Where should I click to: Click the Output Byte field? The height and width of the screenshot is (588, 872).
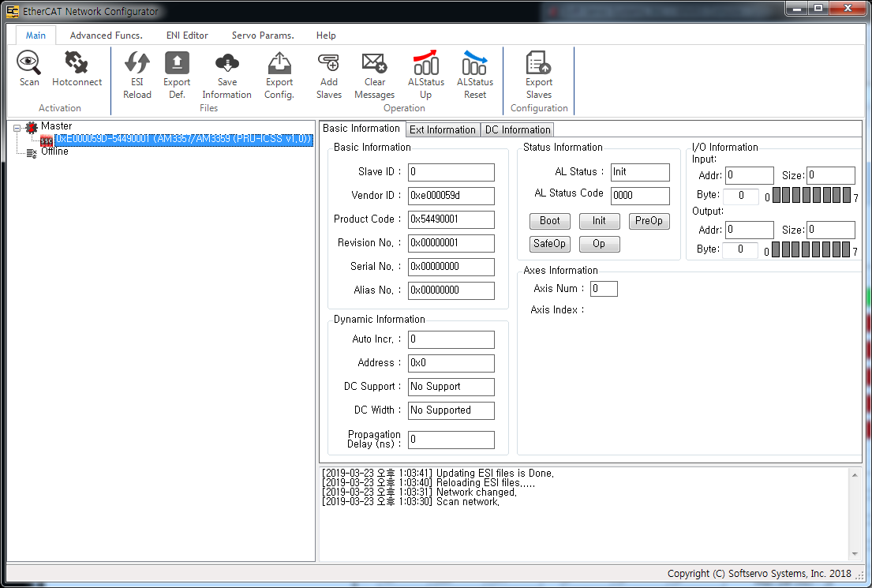coord(740,249)
